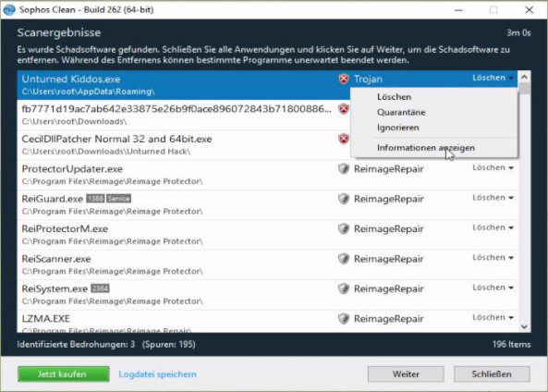Choose Ignorieren in the context menu
This screenshot has width=548, height=392.
[433, 128]
